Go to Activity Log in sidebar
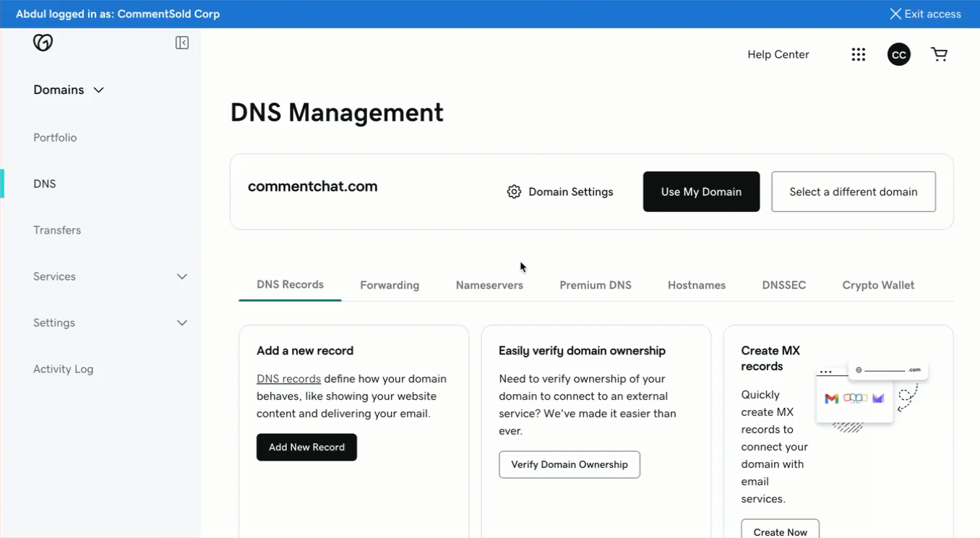 click(x=63, y=369)
